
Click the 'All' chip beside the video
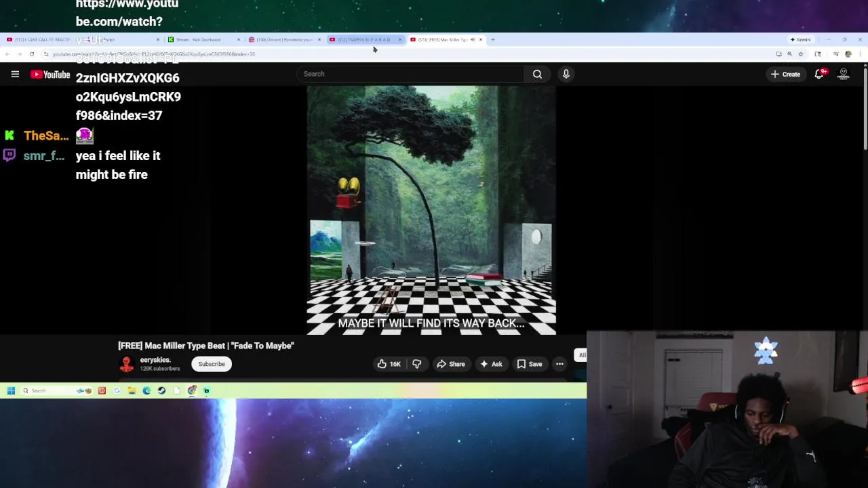point(582,355)
